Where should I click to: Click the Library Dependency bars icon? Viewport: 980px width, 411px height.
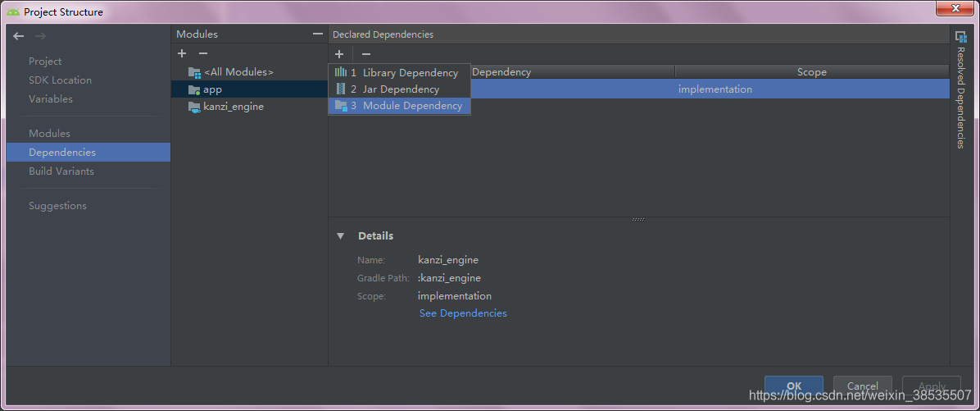pyautogui.click(x=341, y=72)
